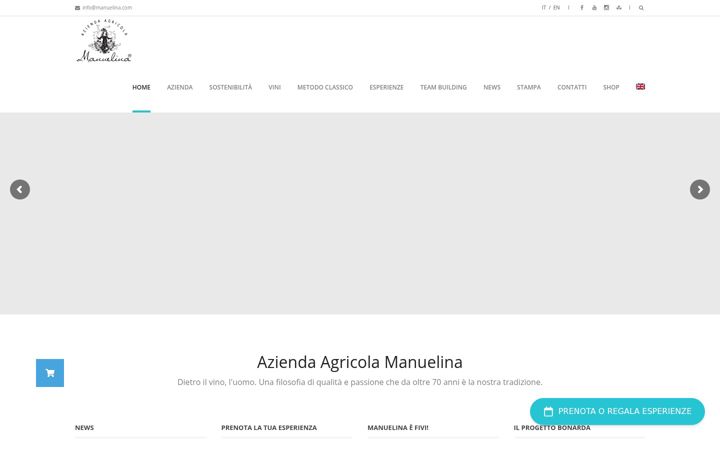
Task: Click the envelope email icon
Action: (78, 8)
